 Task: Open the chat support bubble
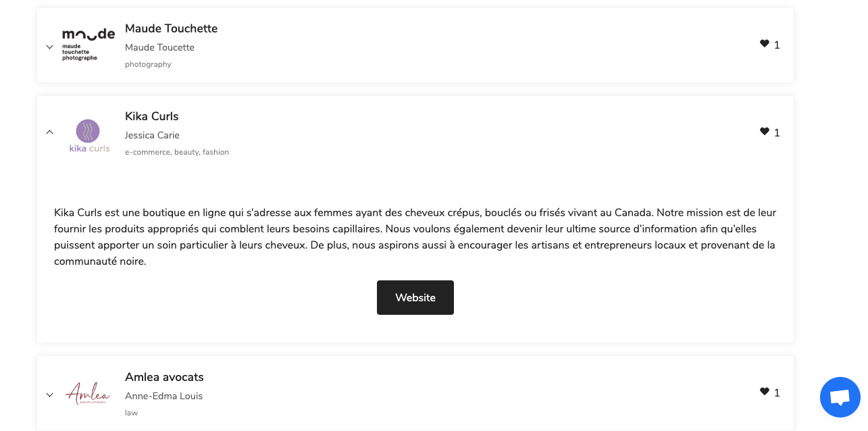(x=840, y=397)
